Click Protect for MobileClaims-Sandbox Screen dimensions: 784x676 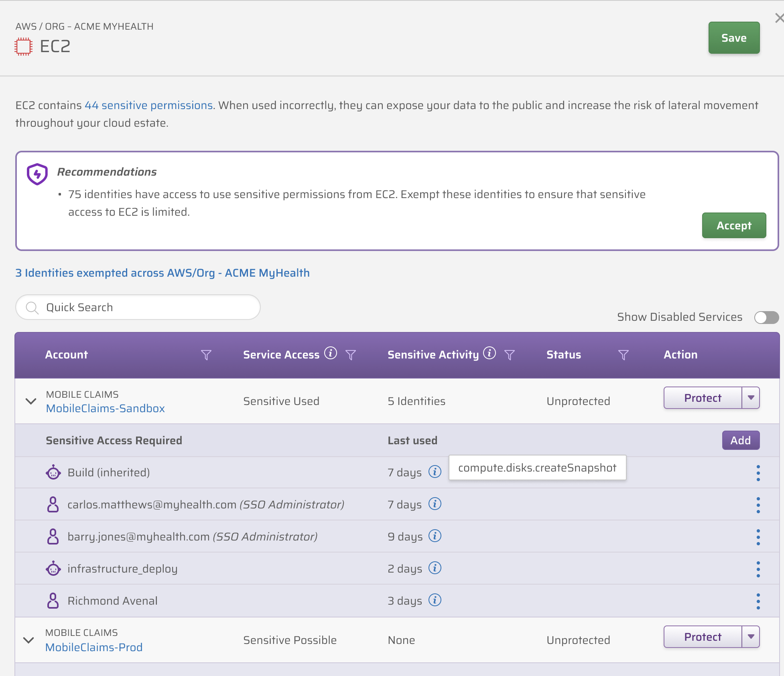703,398
